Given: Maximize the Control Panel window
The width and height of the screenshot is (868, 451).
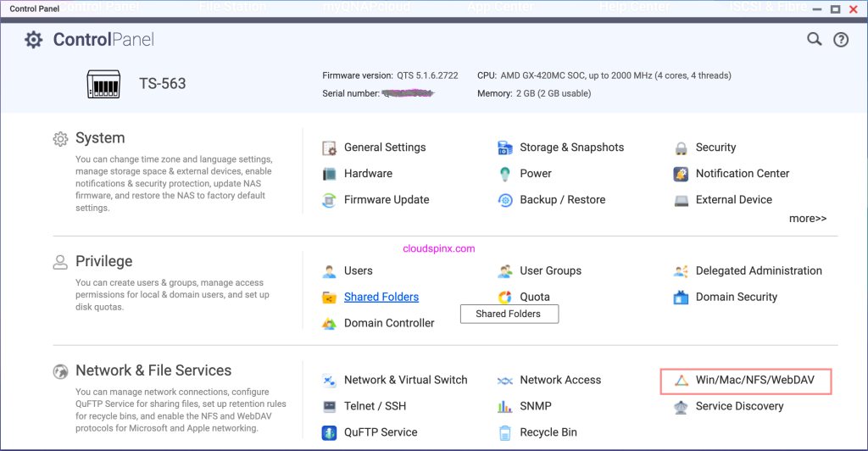Looking at the screenshot, I should point(835,8).
